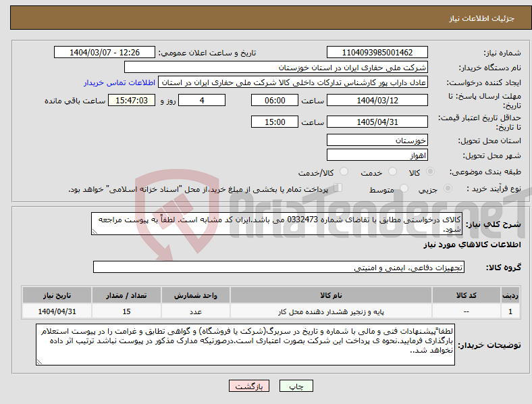Click the delivery province field خوزستان
532x404 pixels.
(x=377, y=140)
